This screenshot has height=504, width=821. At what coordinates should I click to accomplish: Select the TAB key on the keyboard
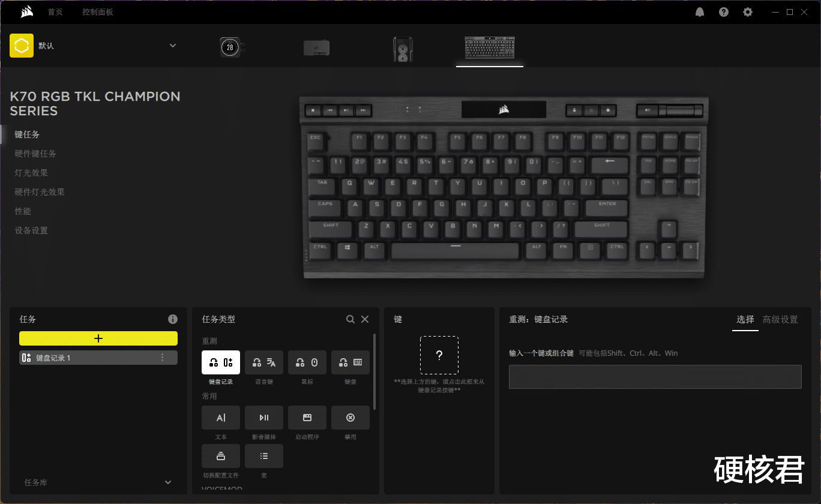pos(322,186)
